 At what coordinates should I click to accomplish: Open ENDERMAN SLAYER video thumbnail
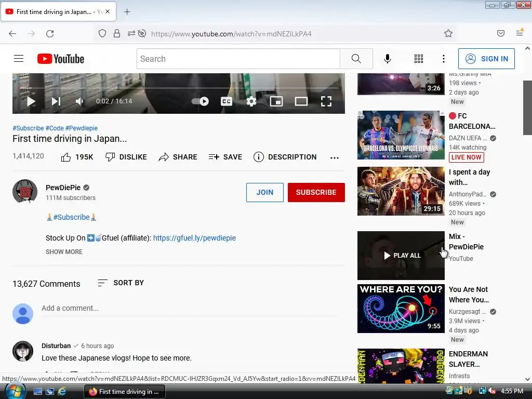pyautogui.click(x=401, y=366)
